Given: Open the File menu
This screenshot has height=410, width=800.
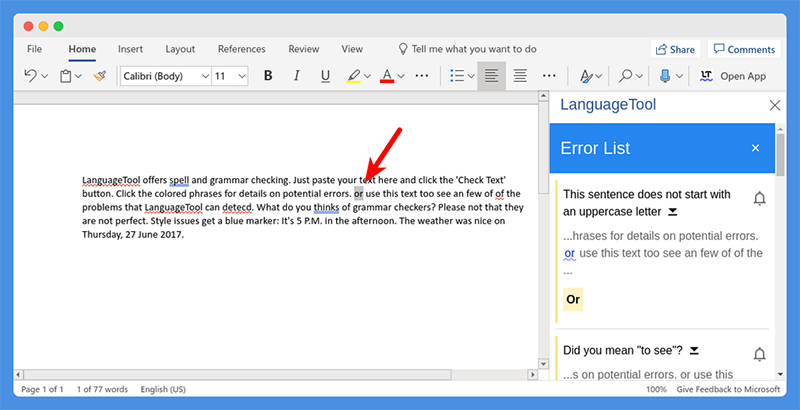Looking at the screenshot, I should pos(34,49).
